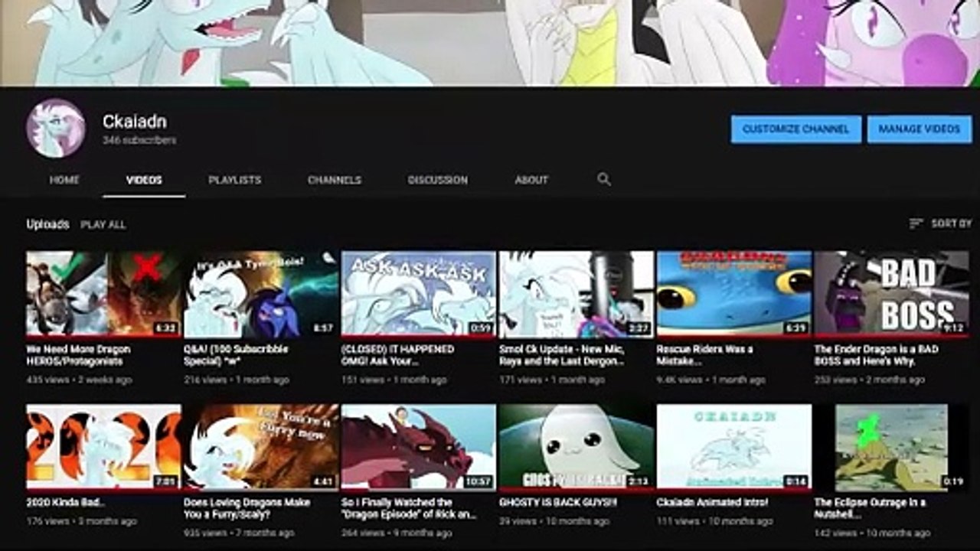Viewport: 980px width, 551px height.
Task: Switch to the Home tab
Action: (x=64, y=180)
